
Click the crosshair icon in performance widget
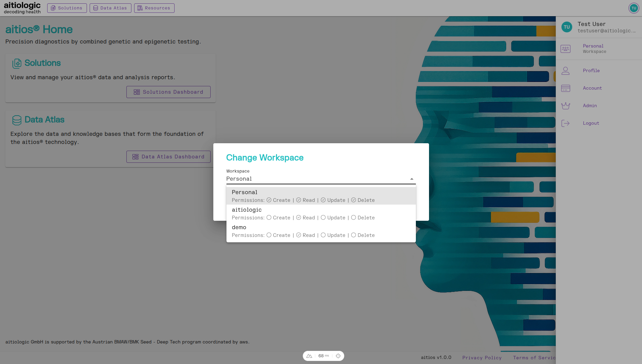point(338,356)
